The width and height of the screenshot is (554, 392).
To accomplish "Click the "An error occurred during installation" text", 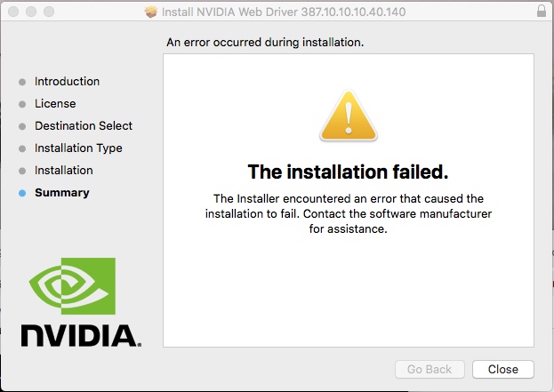I will click(266, 42).
